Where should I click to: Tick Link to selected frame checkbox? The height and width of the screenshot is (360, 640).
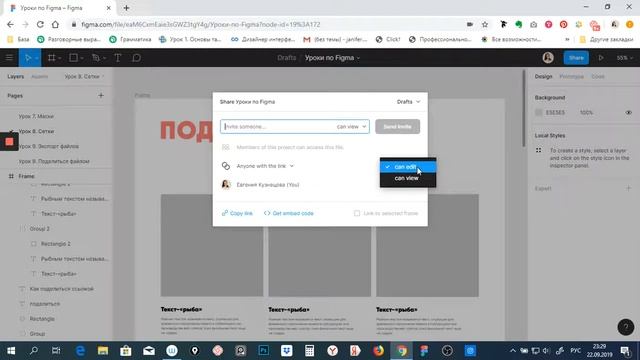[357, 213]
